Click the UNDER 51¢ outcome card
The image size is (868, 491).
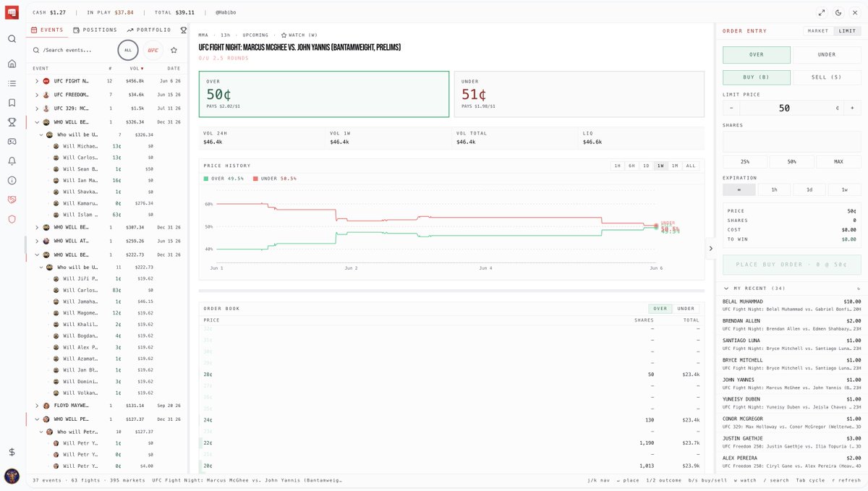click(x=579, y=94)
